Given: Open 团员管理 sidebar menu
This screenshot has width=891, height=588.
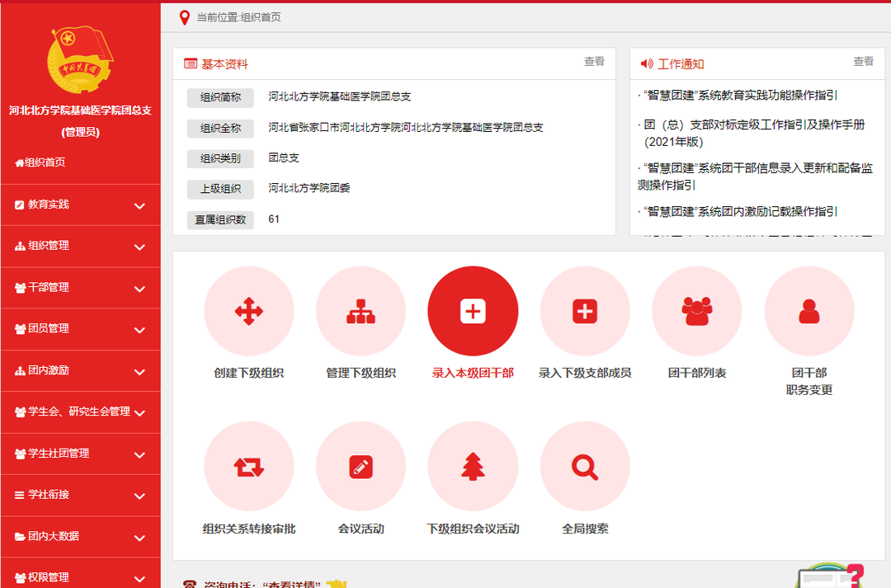Looking at the screenshot, I should point(81,329).
